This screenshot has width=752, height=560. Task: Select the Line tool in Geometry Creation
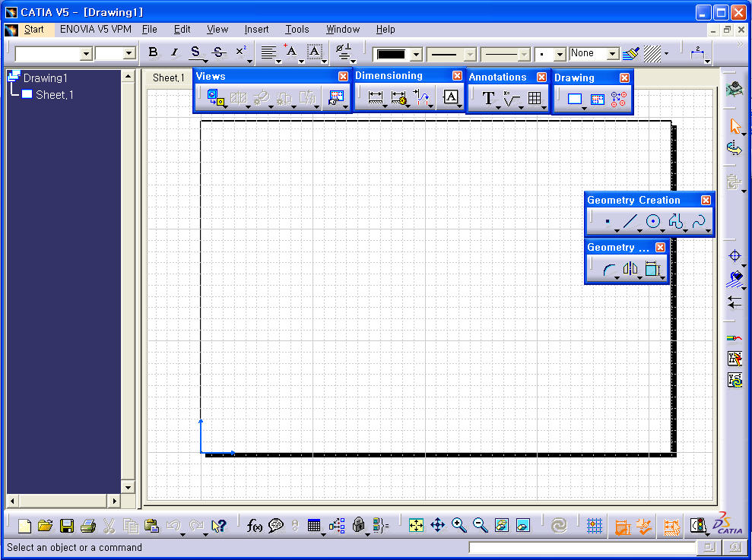click(630, 222)
